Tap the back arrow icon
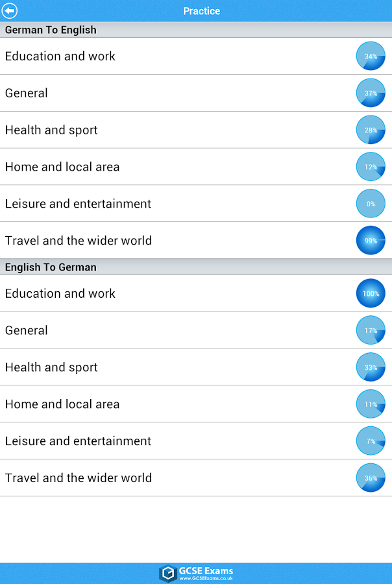The width and height of the screenshot is (392, 584). coord(10,11)
